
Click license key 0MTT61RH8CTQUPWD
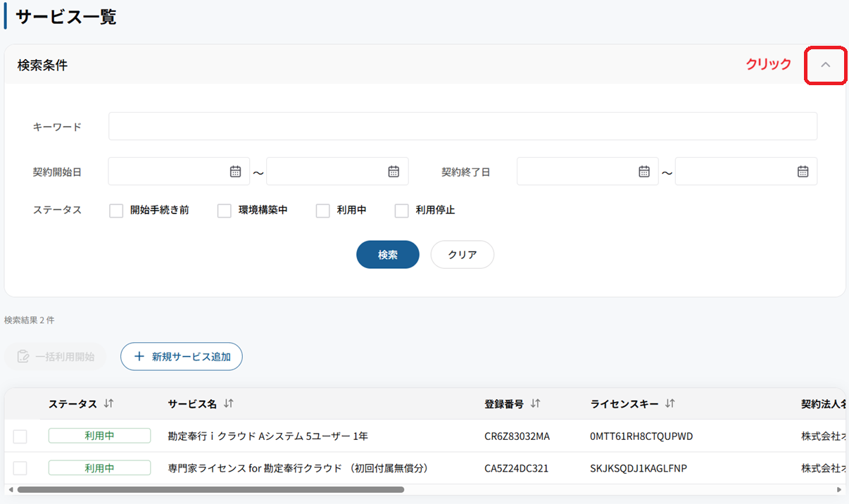point(641,436)
